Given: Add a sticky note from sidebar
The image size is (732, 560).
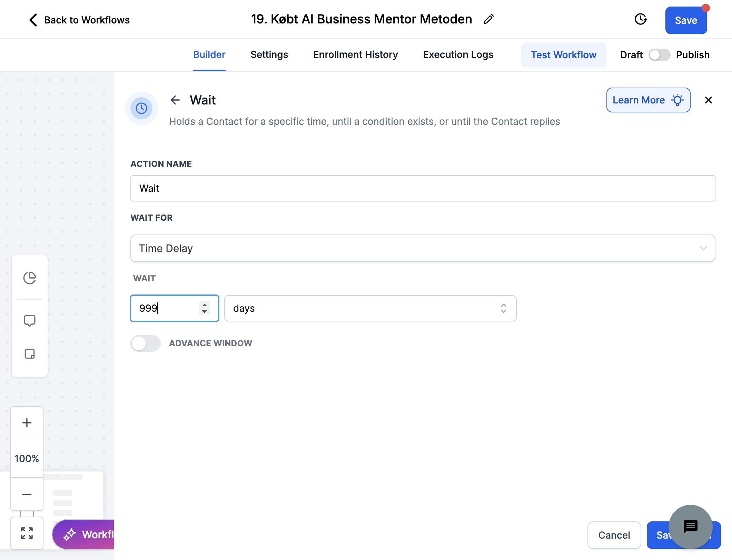Looking at the screenshot, I should click(x=30, y=354).
